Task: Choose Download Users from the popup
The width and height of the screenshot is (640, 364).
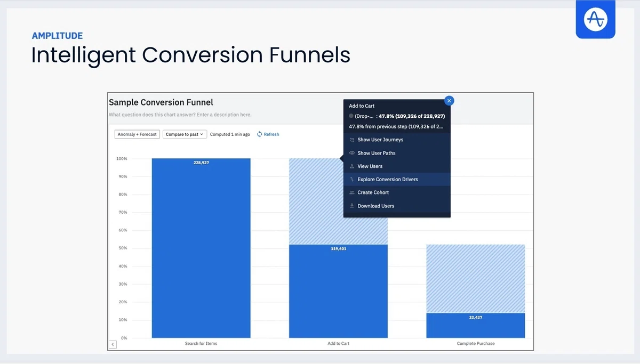Action: 397,206
